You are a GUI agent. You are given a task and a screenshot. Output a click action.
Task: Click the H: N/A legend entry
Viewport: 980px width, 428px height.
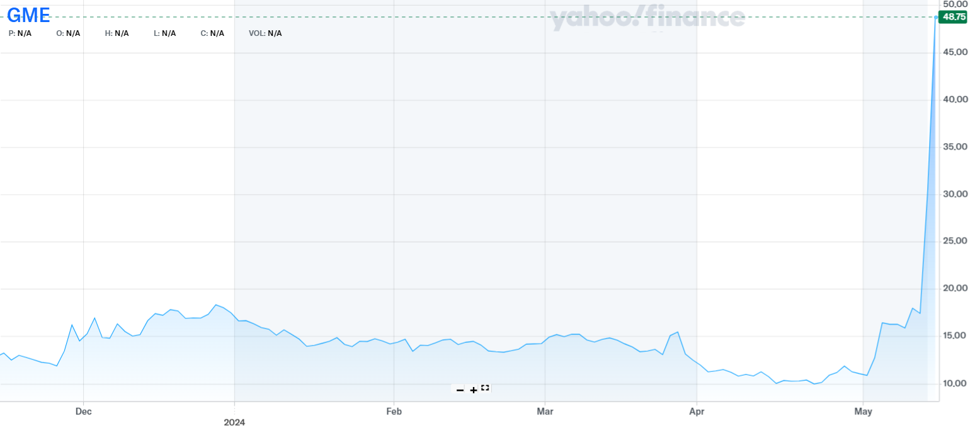coord(117,33)
